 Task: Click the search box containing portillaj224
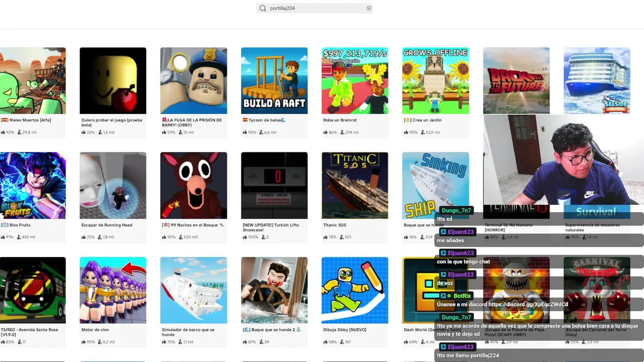point(314,8)
